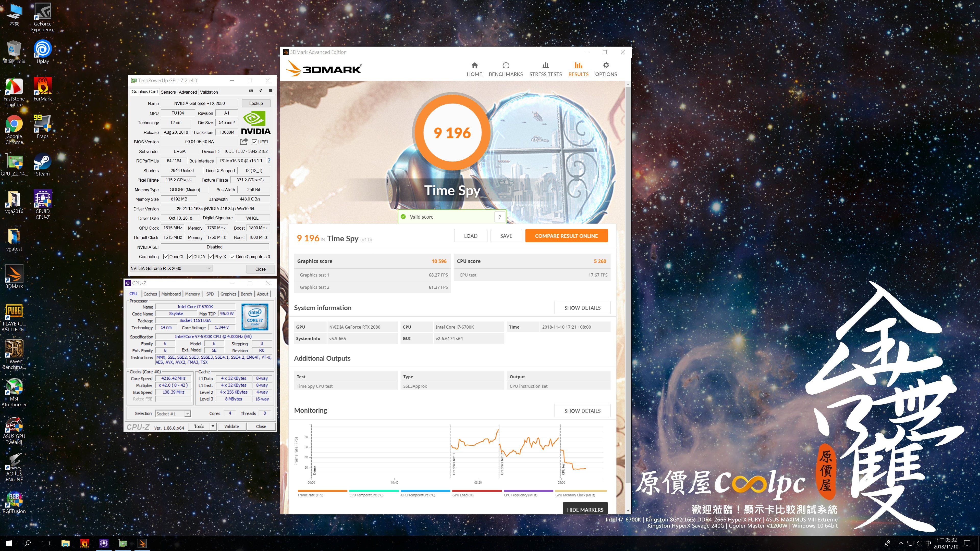Image resolution: width=980 pixels, height=551 pixels.
Task: Open File Explorer from the taskbar
Action: (x=65, y=543)
